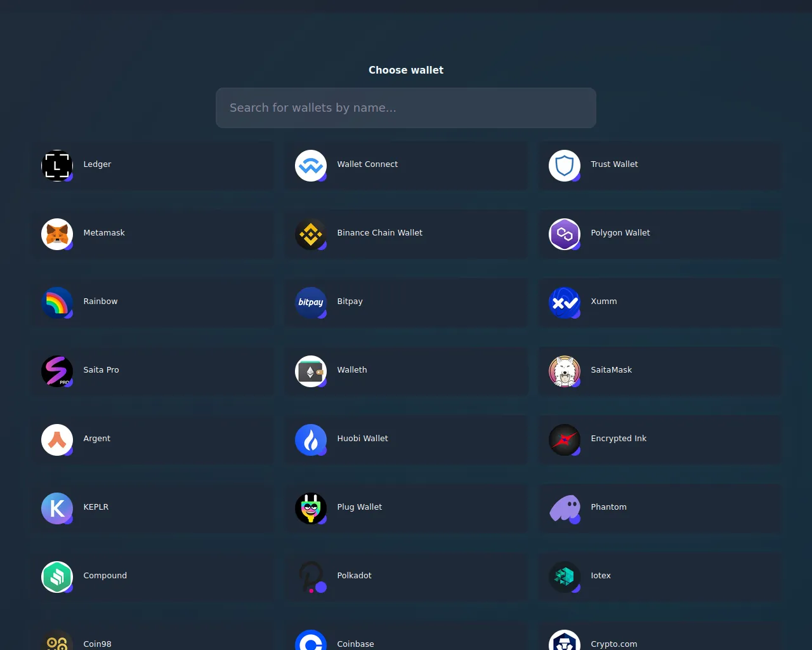Choose the Walleth wallet icon
Screen dimensions: 812x650
pos(311,371)
